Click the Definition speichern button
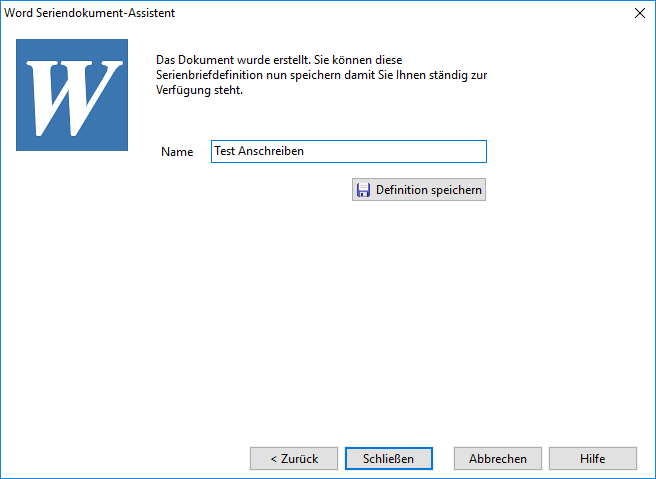 [419, 190]
